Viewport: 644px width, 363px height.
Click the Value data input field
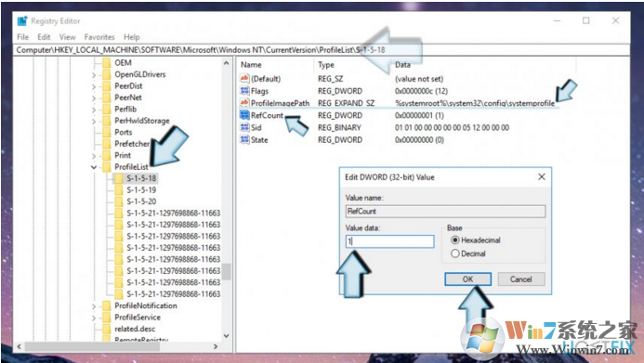[x=389, y=241]
